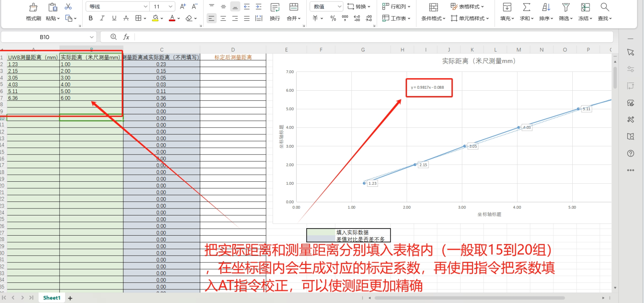Screen dimensions: 644x303
Task: Open more options (…) in sidebar
Action: click(x=630, y=170)
